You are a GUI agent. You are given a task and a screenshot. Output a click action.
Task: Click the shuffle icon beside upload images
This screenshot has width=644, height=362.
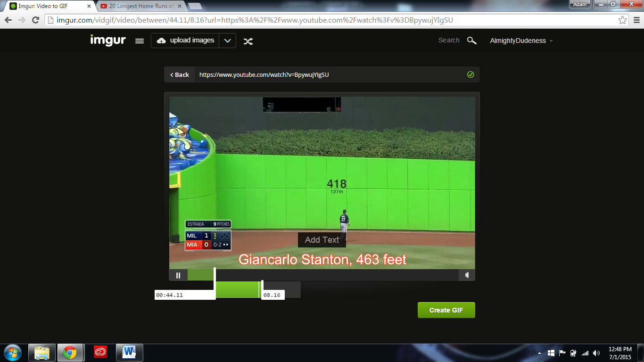[x=248, y=41]
